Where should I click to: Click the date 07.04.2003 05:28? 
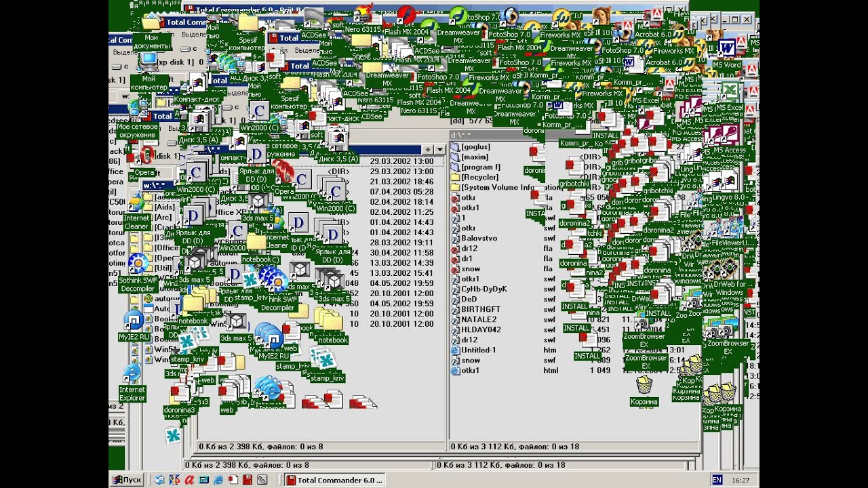pos(401,192)
